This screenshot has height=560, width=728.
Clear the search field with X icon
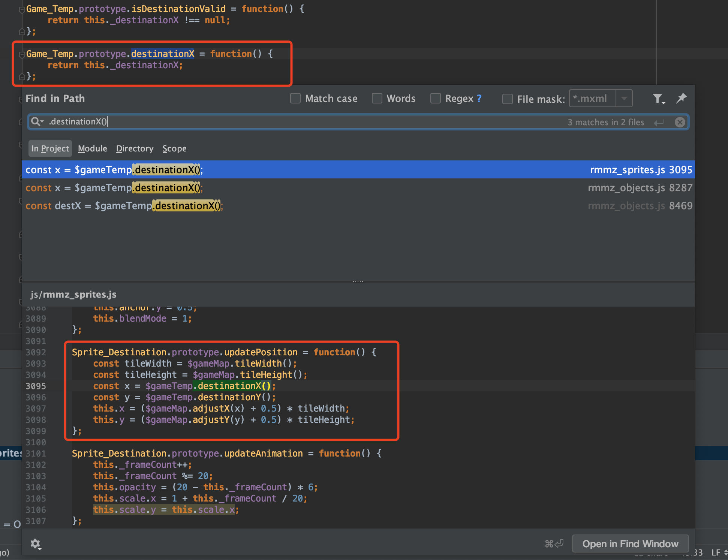680,122
